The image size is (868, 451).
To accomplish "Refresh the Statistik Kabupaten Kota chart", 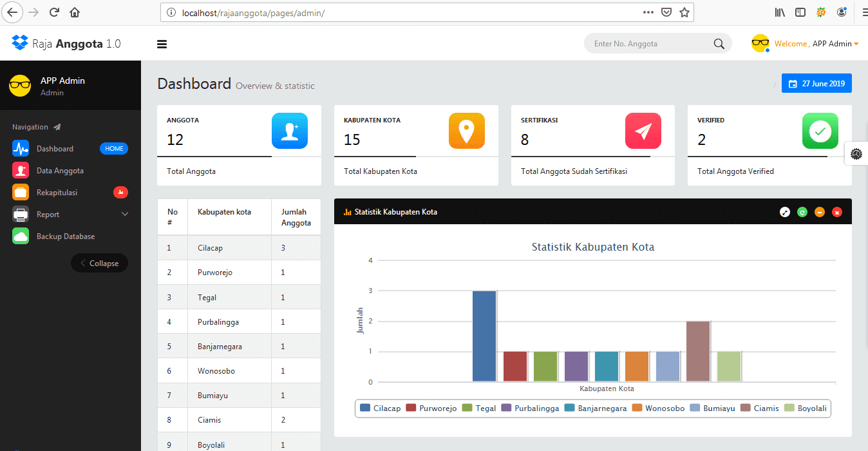I will (x=802, y=212).
